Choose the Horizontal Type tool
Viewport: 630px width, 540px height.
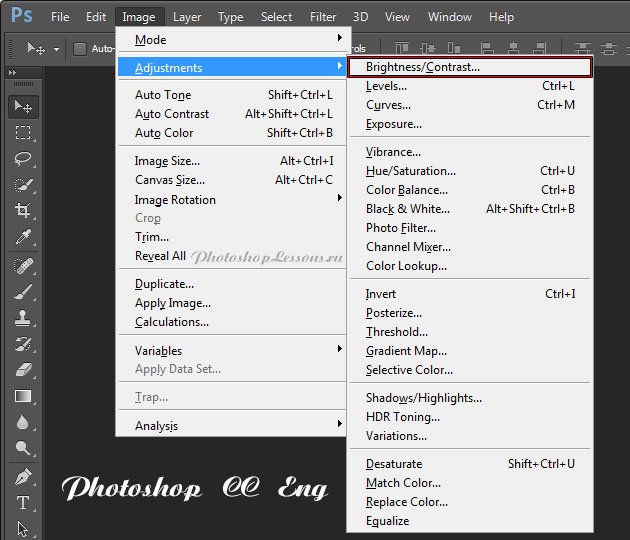[23, 503]
